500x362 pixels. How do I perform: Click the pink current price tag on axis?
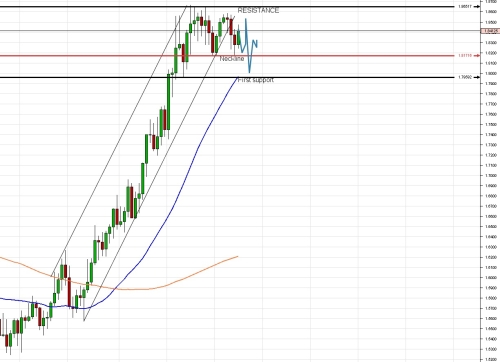[x=490, y=31]
